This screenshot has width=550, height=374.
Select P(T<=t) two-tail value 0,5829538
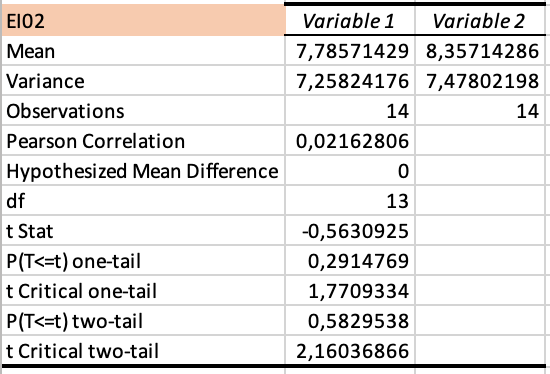350,321
